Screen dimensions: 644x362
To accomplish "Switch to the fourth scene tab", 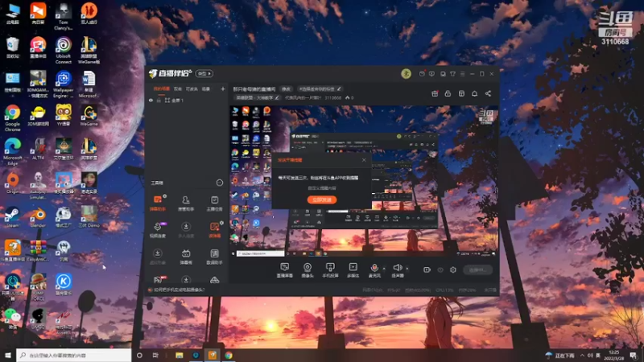I will pyautogui.click(x=206, y=88).
